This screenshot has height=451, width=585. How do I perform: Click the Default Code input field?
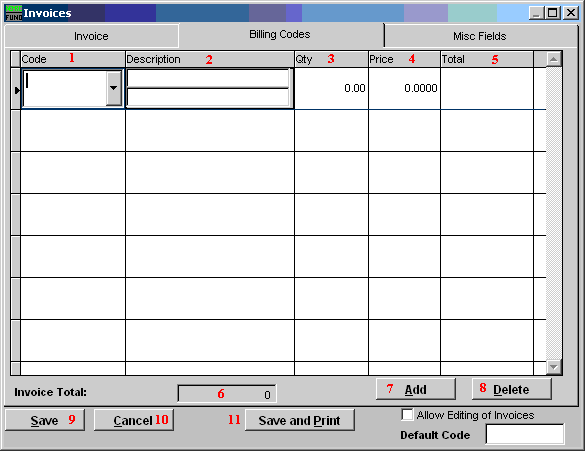[x=525, y=434]
